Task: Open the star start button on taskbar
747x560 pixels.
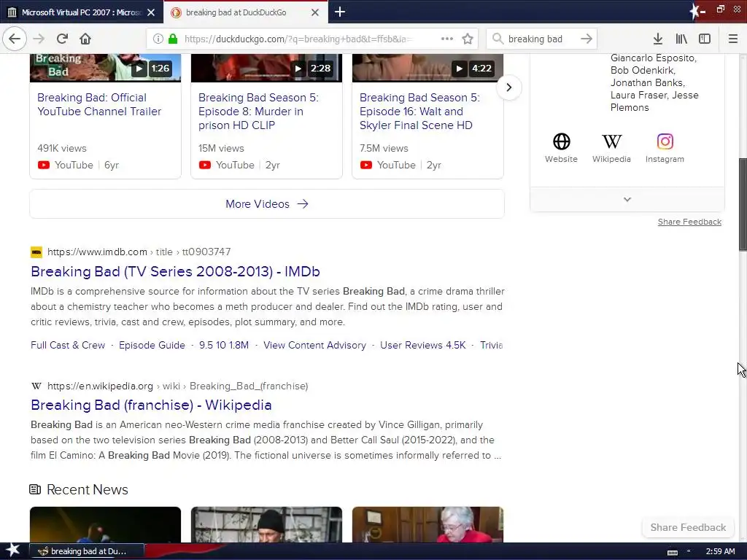Action: (12, 551)
